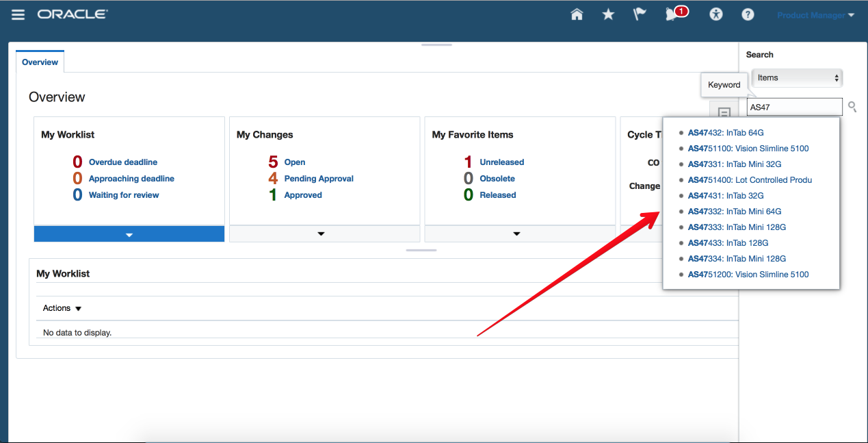Expand the My Worklist card arrow
The width and height of the screenshot is (868, 443).
click(x=129, y=233)
